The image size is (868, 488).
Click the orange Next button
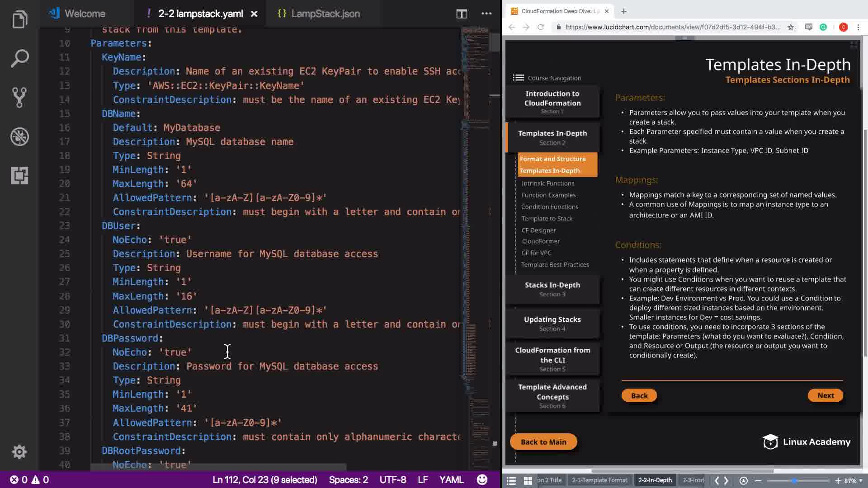[x=825, y=395]
